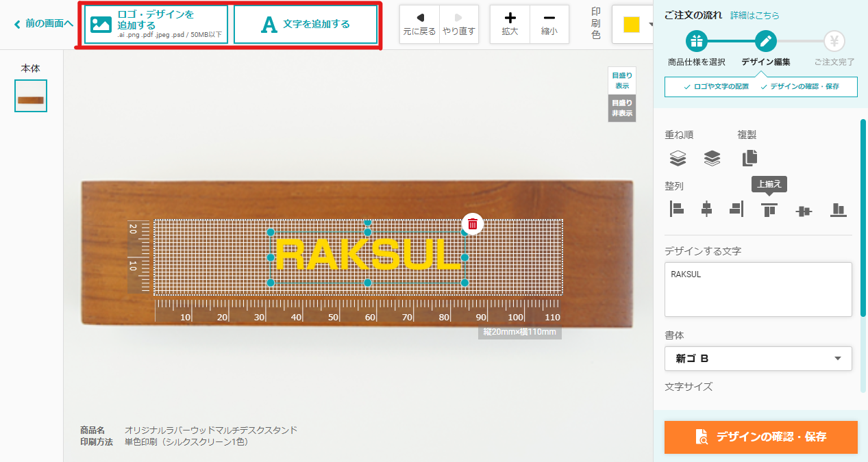
Task: Click the 文字サイズ label
Action: (x=689, y=387)
